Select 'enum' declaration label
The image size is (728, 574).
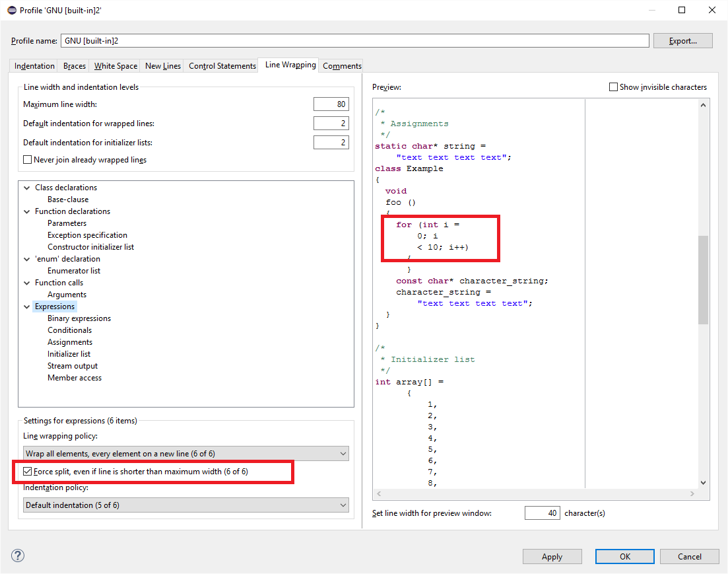pyautogui.click(x=67, y=259)
